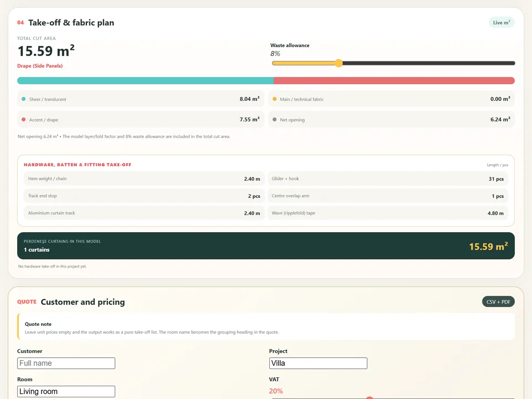Screen dimensions: 532x399
Task: Select the Aluminium curtain track row
Action: [144, 213]
